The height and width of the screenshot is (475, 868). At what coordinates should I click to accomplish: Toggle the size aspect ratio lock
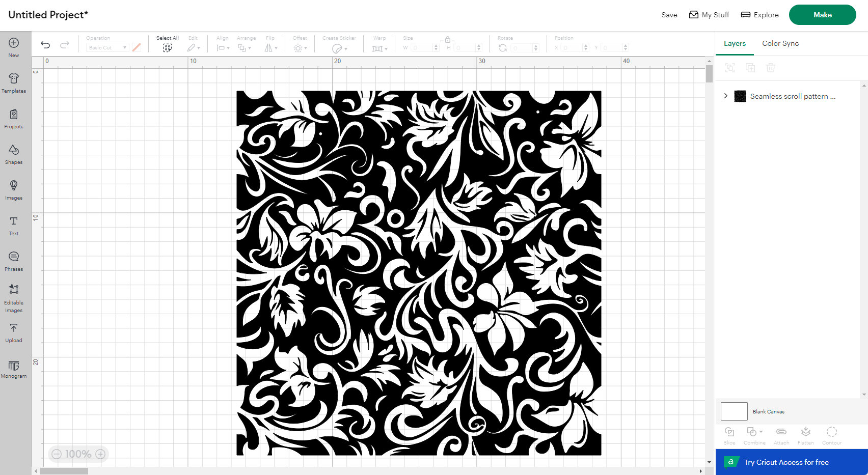tap(448, 39)
